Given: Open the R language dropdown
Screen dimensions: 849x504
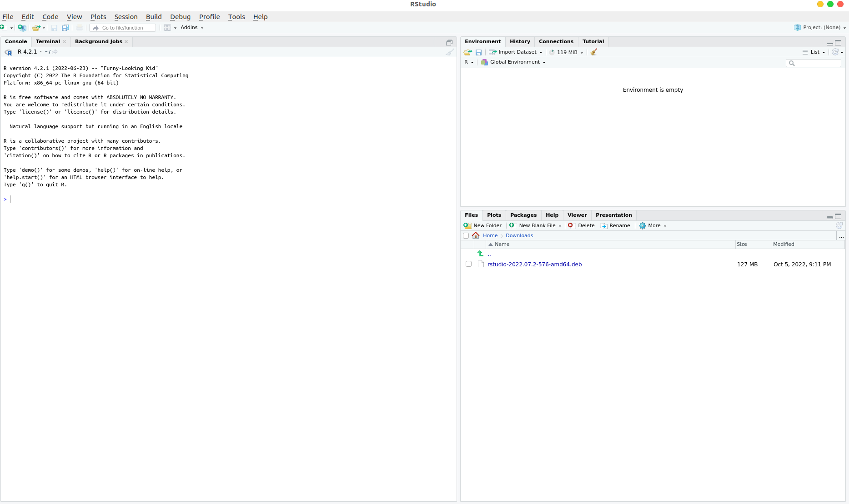Looking at the screenshot, I should click(x=469, y=62).
